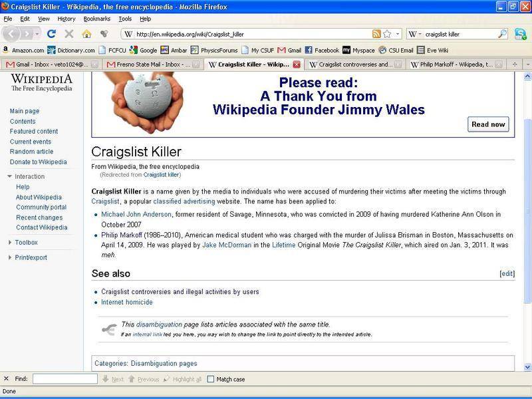Collapse the Interaction sidebar section
Viewport: 532px width, 399px height.
[x=10, y=176]
